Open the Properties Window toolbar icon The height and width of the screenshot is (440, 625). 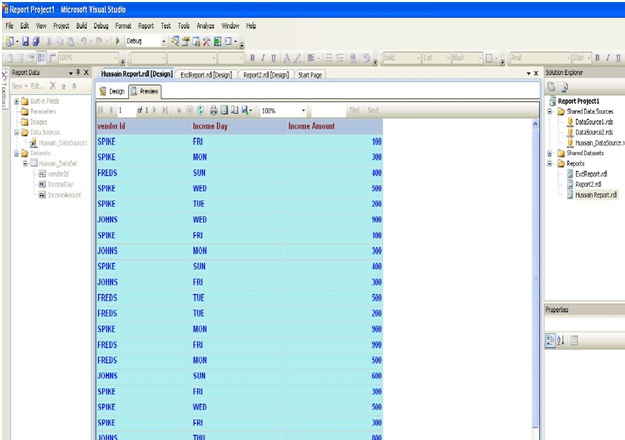pos(185,41)
